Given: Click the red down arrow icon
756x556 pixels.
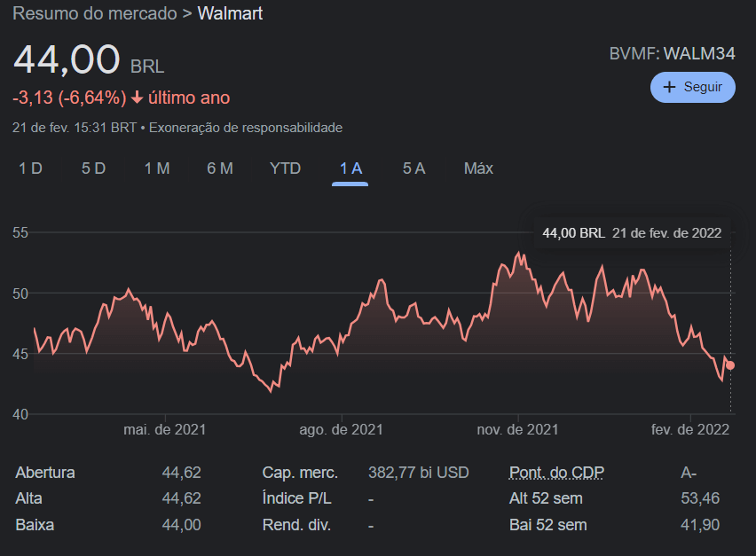Looking at the screenshot, I should (137, 98).
